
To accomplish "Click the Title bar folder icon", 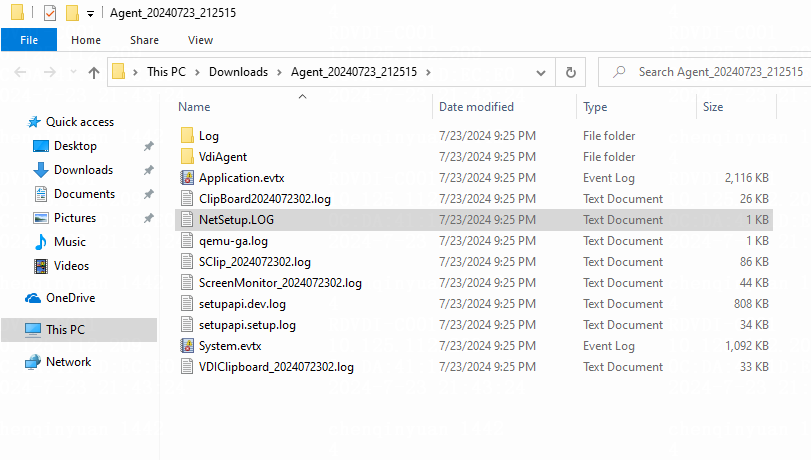I will pyautogui.click(x=18, y=12).
